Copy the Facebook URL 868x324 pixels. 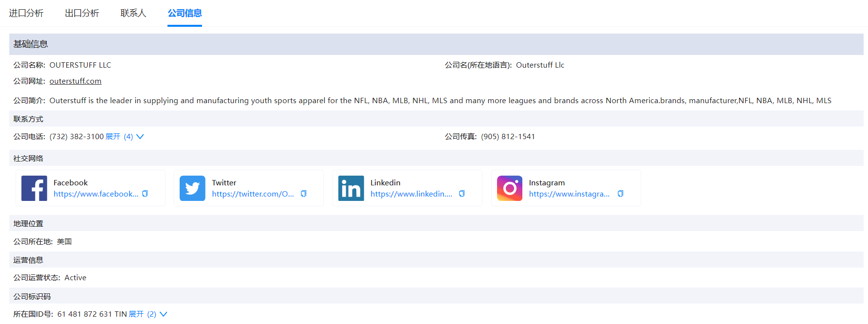145,194
